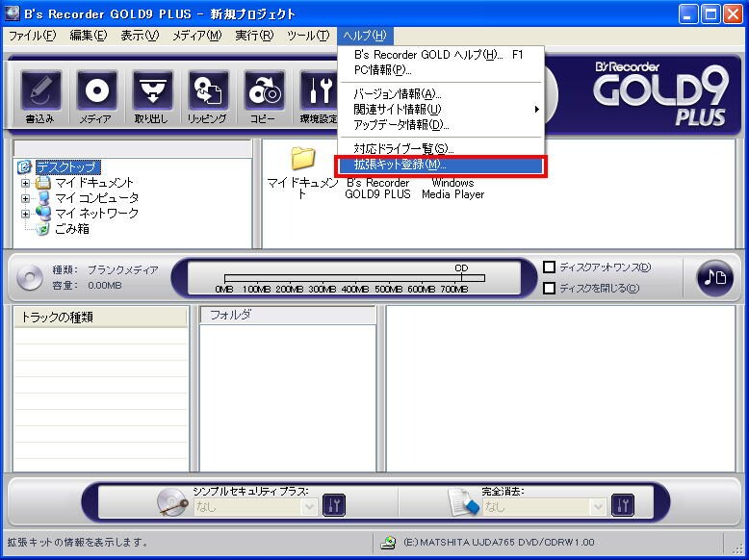749x560 pixels.
Task: Open the ツール(T) menu
Action: 308,36
